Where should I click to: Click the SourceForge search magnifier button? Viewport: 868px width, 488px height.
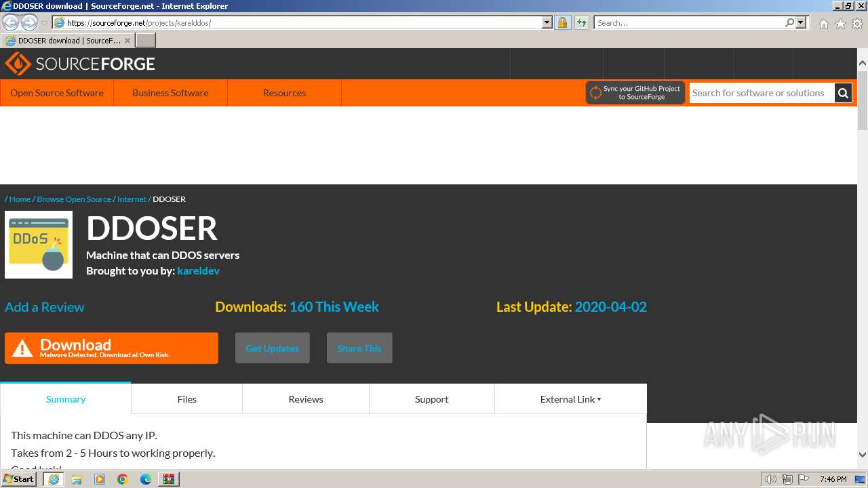pyautogui.click(x=843, y=93)
